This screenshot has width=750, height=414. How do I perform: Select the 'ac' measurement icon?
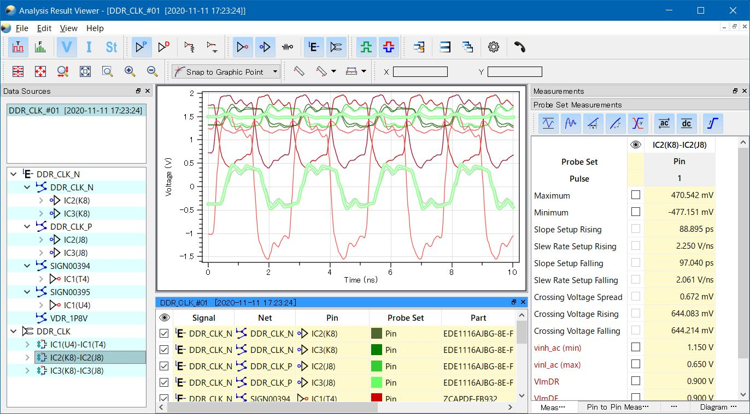pyautogui.click(x=663, y=123)
